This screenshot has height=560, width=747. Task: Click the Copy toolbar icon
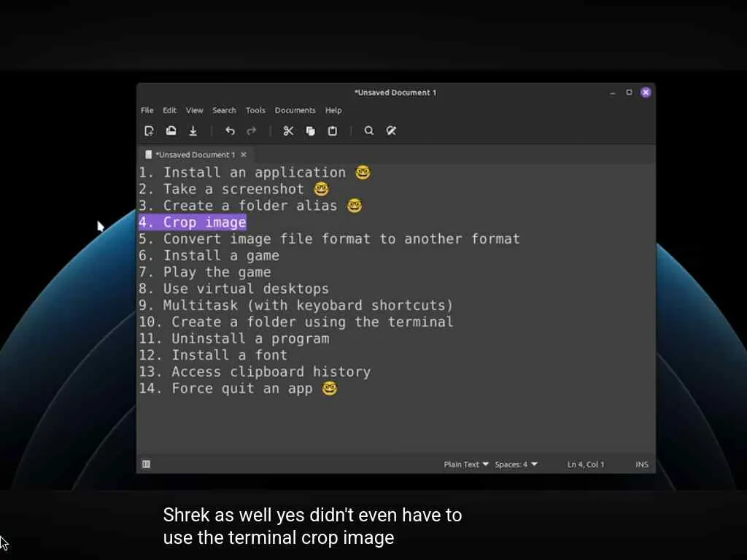coord(311,131)
